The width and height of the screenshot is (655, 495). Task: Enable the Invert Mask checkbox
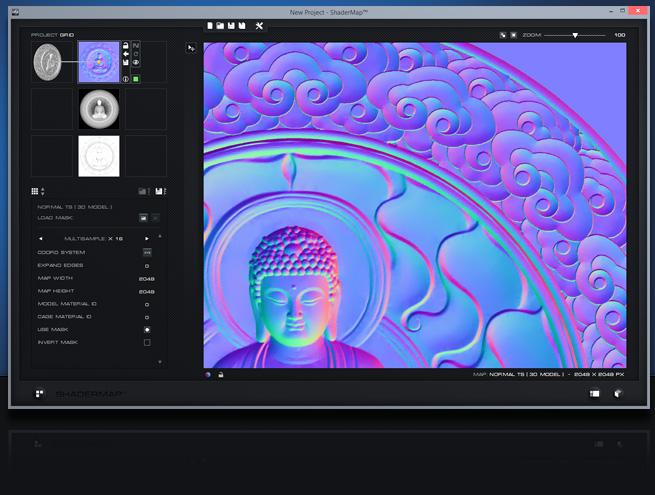[x=147, y=343]
